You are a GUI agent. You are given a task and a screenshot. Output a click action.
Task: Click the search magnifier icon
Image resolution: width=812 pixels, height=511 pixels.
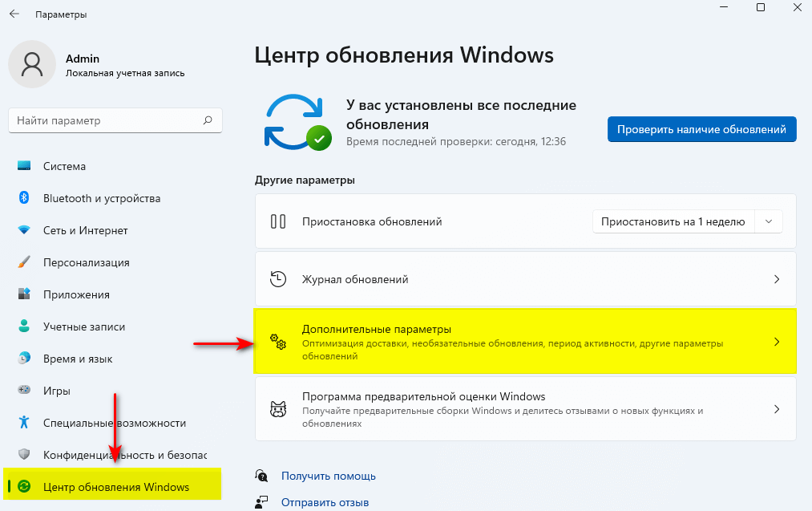pyautogui.click(x=208, y=120)
